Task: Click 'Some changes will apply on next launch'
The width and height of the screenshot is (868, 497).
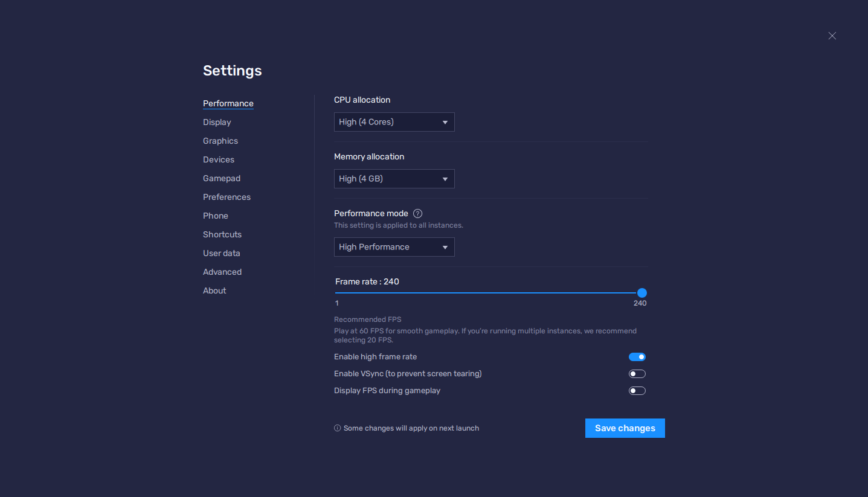Action: click(411, 428)
